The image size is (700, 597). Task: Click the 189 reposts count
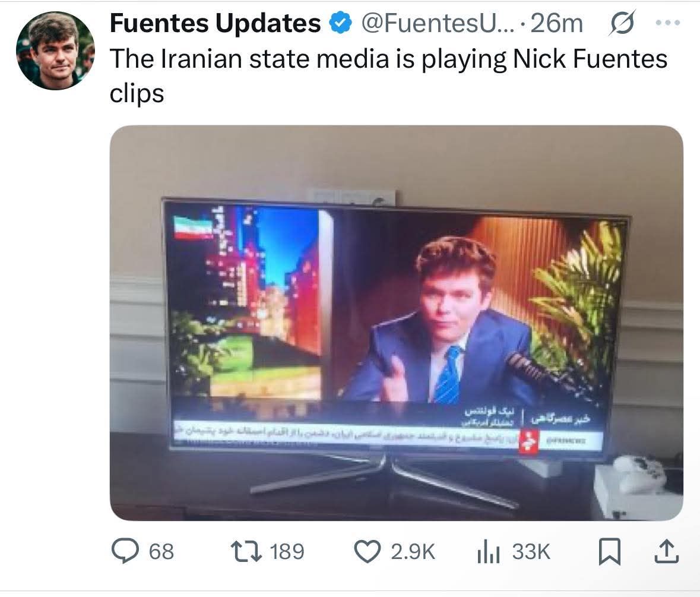tap(287, 552)
